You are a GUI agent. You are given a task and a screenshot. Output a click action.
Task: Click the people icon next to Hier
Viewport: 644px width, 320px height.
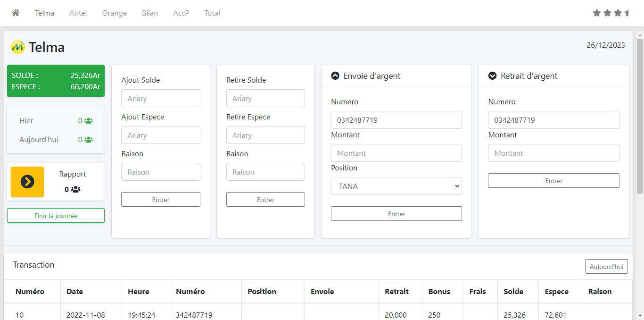[88, 121]
